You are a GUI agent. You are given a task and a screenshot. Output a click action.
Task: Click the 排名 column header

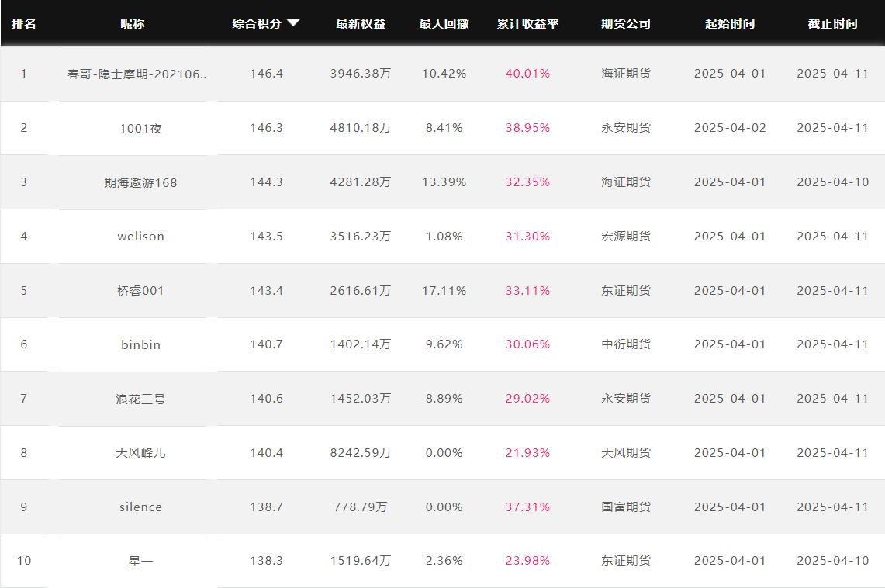(x=24, y=24)
